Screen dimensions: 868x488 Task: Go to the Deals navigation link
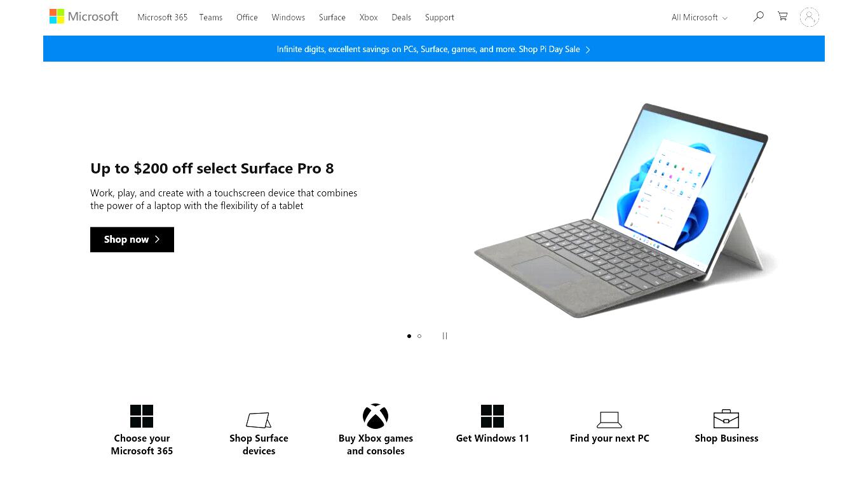[402, 17]
